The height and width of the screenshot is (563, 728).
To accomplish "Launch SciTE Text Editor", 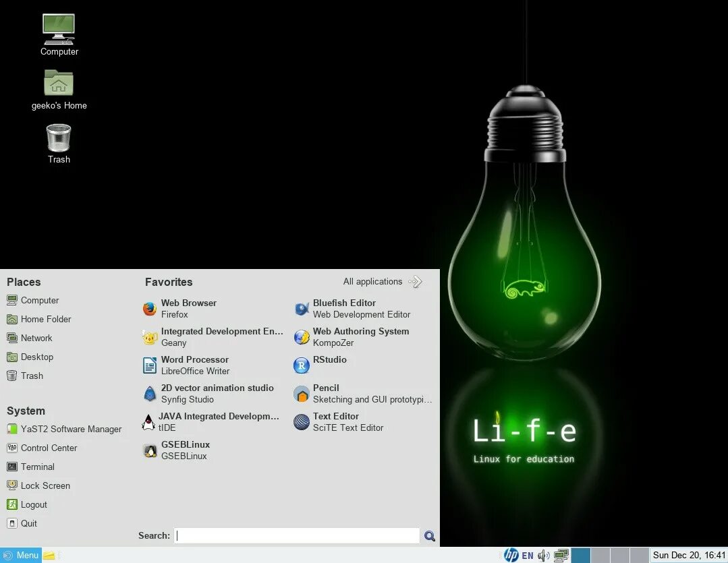I will pos(339,422).
